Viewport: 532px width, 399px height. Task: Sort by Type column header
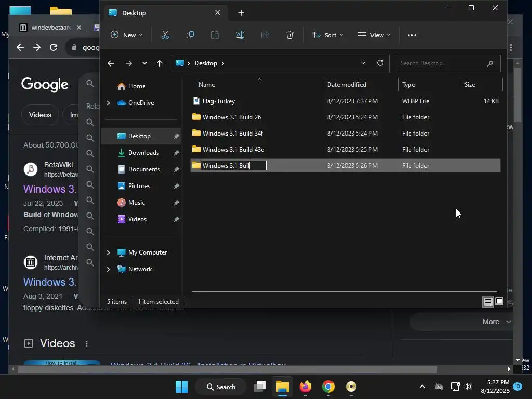408,85
